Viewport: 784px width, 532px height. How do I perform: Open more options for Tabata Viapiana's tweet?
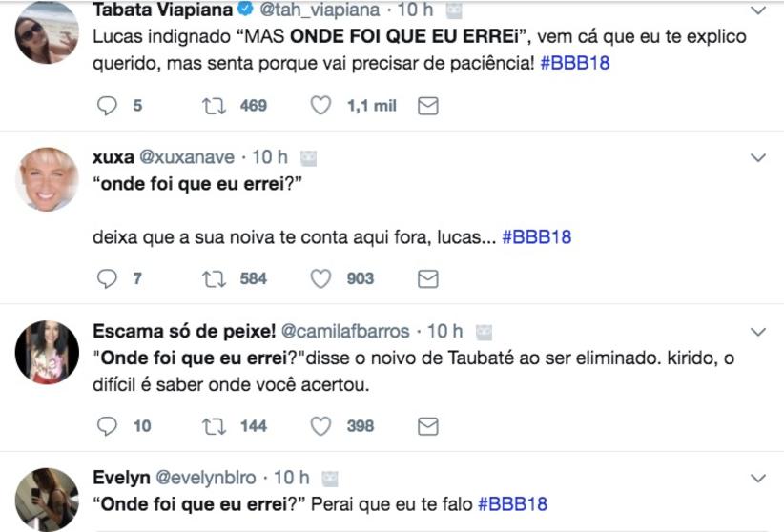point(758,11)
